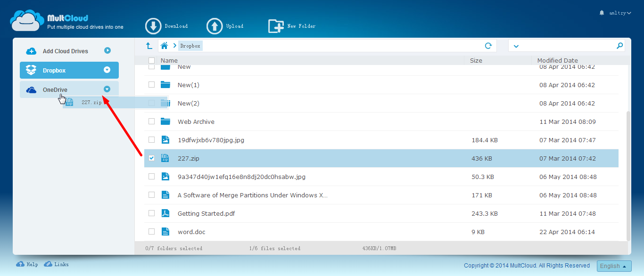Click the 436 KB size of 227.zip
644x276 pixels.
tap(482, 159)
